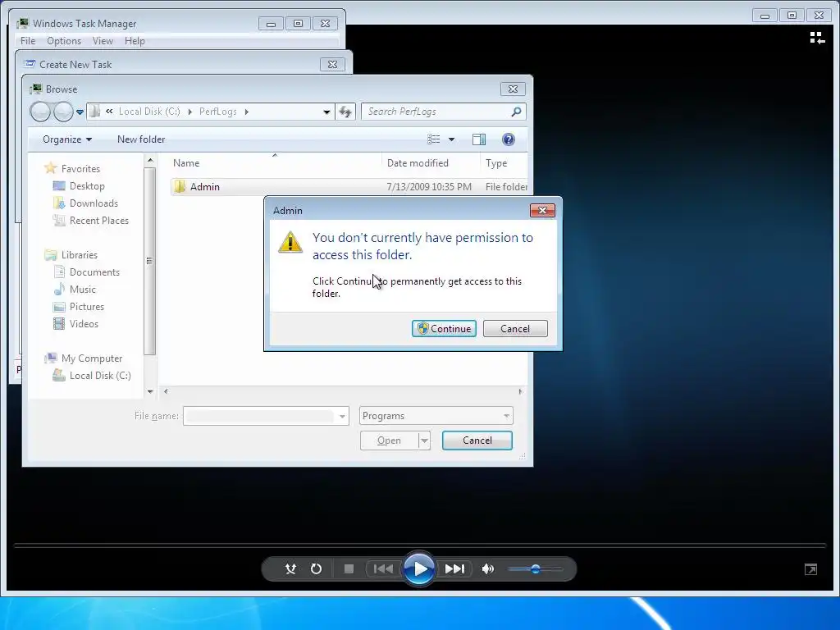
Task: Select Videos library in navigation pane
Action: click(x=84, y=323)
